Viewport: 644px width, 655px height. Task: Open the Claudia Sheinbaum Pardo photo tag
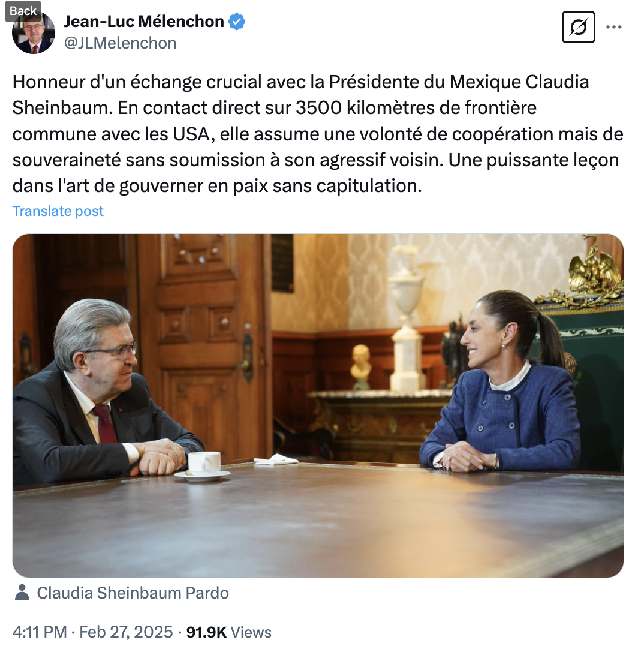click(x=133, y=593)
